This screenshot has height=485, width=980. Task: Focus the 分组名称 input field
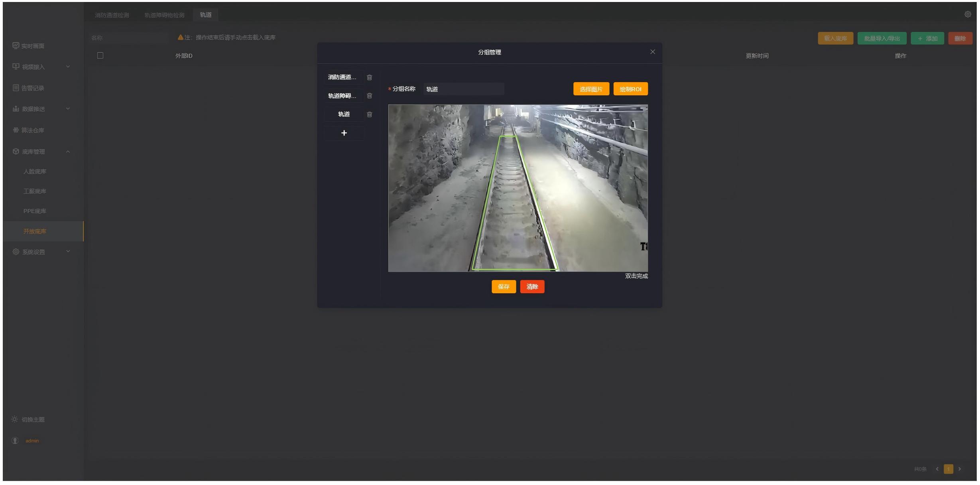[464, 89]
